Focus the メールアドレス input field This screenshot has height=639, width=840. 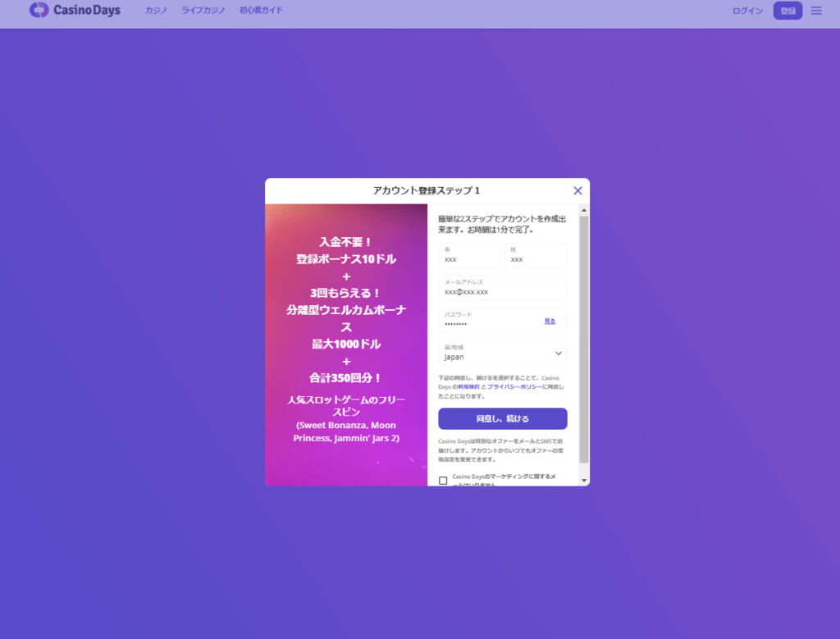(503, 288)
